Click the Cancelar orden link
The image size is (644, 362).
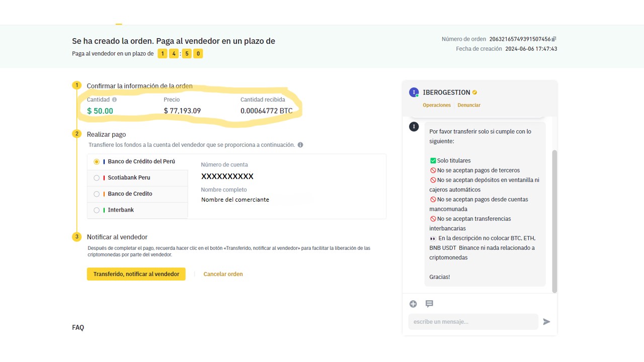(x=223, y=274)
